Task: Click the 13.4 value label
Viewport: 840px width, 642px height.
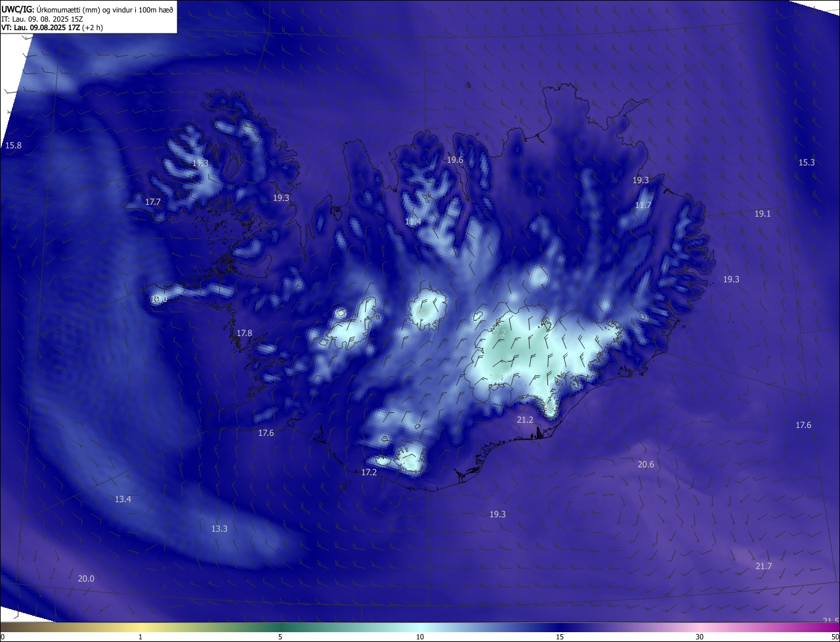Action: [x=123, y=500]
